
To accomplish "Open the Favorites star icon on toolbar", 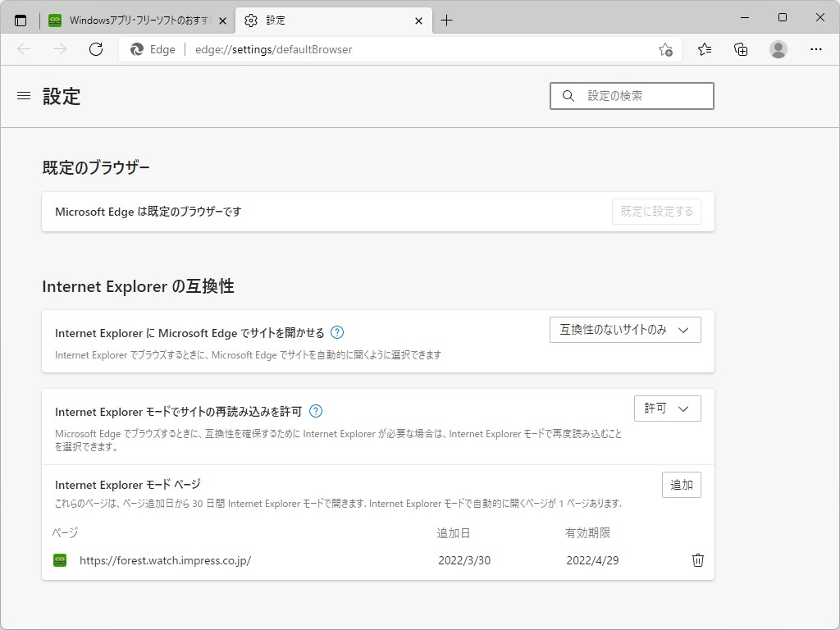I will (704, 49).
